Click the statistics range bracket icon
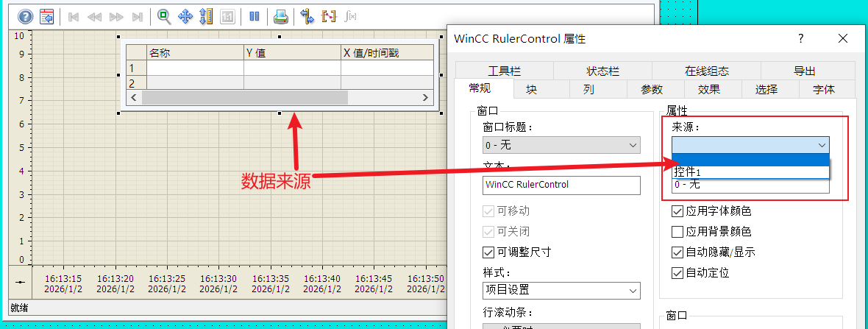868x329 pixels. click(329, 17)
